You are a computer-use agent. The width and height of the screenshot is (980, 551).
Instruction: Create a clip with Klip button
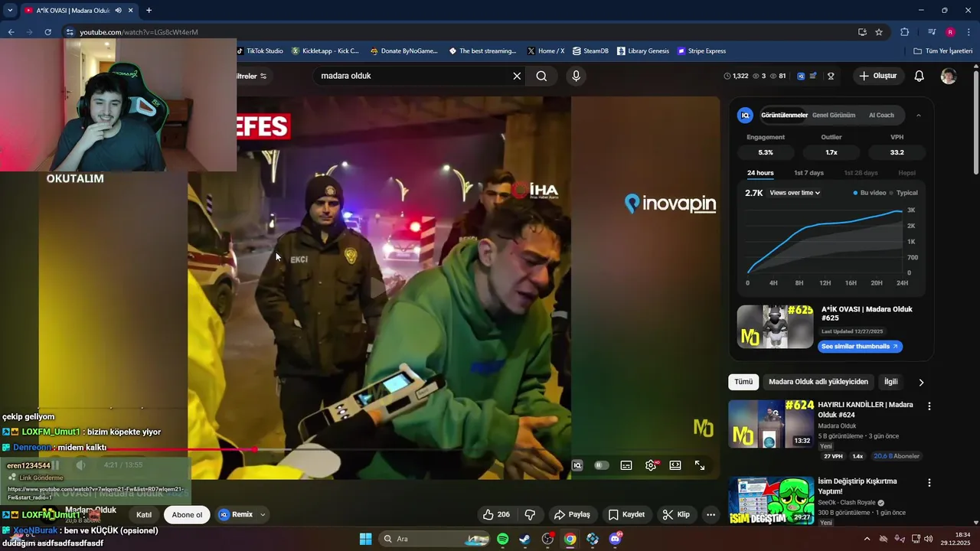[x=676, y=514]
